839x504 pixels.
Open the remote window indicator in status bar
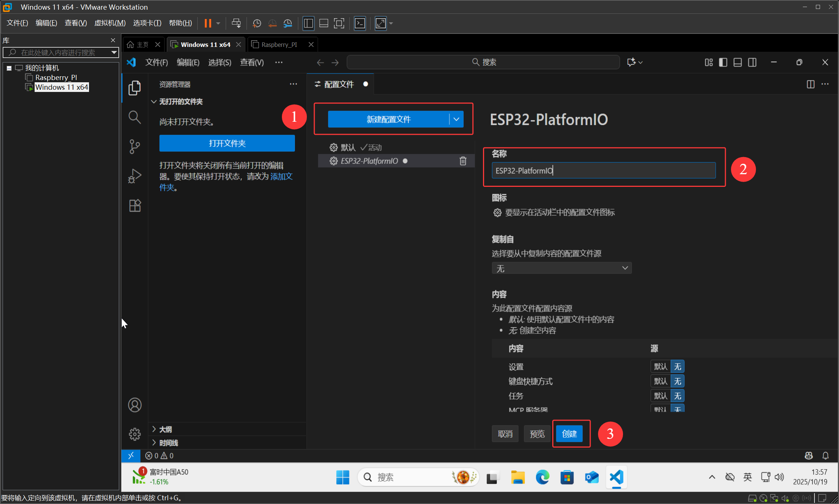tap(131, 456)
